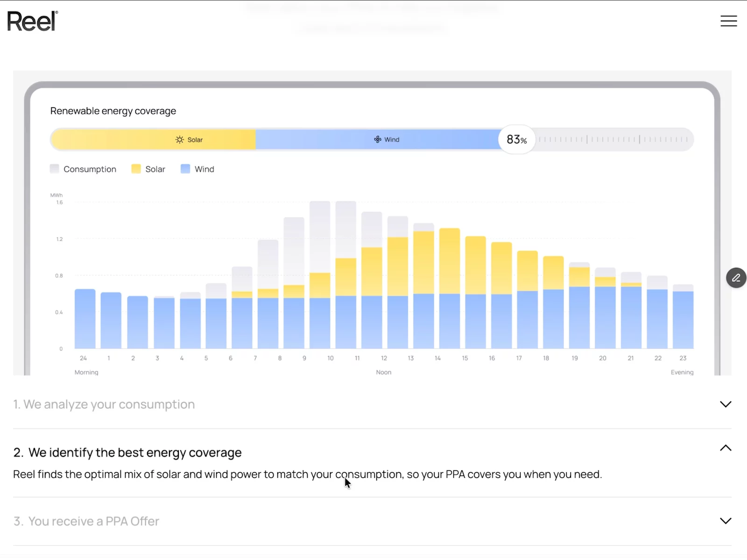Click '2. We identify the best energy coverage' heading
747x560 pixels.
click(x=127, y=453)
